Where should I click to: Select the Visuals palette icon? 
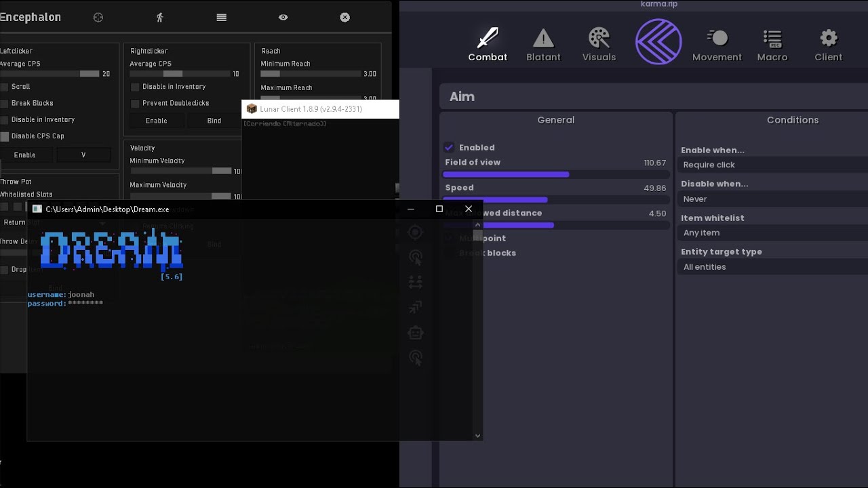point(599,37)
